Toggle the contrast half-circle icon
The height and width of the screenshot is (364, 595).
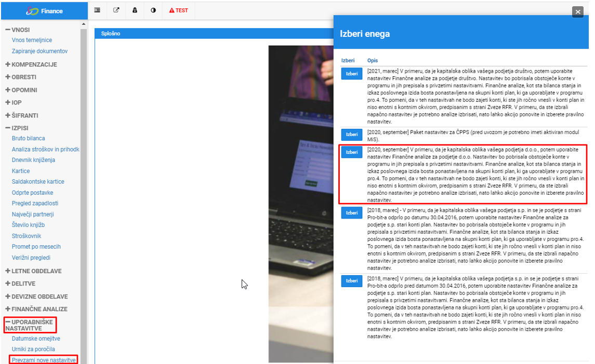[153, 10]
